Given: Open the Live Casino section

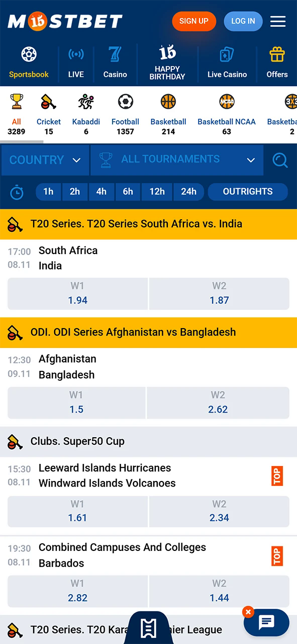Looking at the screenshot, I should 227,61.
